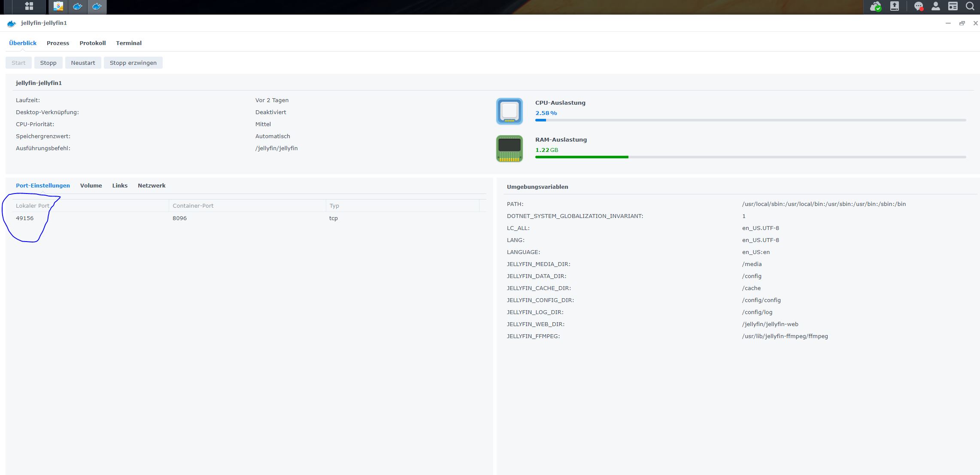Viewport: 980px width, 475px height.
Task: Open the upload queue tray icon
Action: pyautogui.click(x=895, y=6)
